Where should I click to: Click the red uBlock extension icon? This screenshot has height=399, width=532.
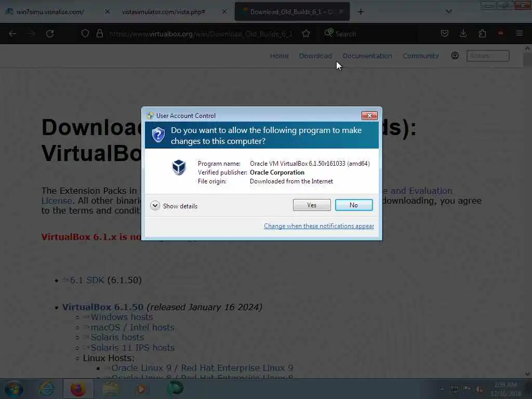(501, 33)
